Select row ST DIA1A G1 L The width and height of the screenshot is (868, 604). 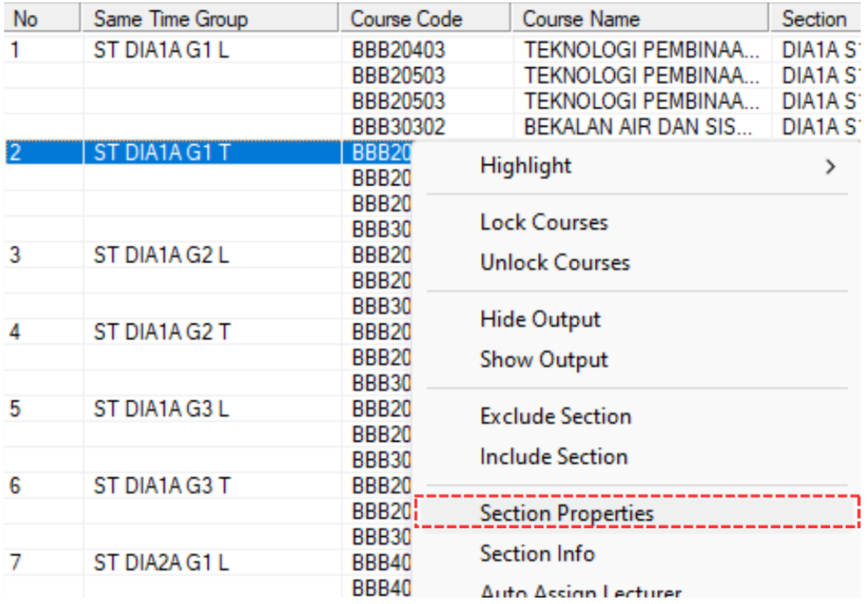click(161, 51)
